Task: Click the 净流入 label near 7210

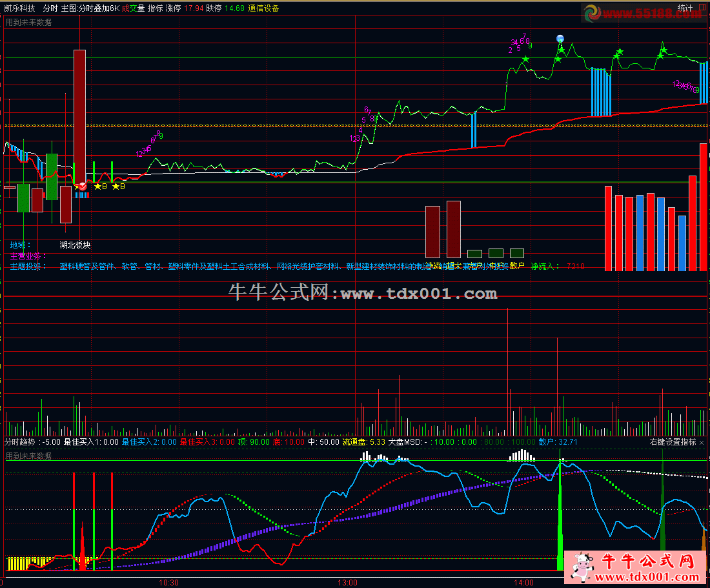Action: (x=545, y=267)
